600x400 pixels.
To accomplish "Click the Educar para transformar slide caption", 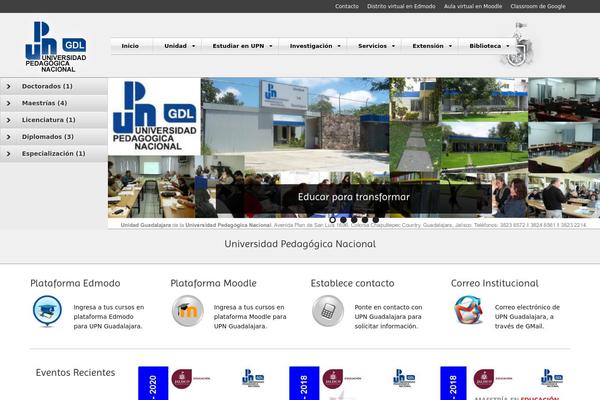I will (354, 197).
